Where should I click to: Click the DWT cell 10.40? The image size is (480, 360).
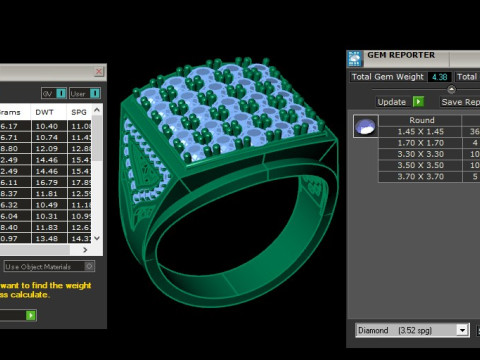(x=49, y=126)
